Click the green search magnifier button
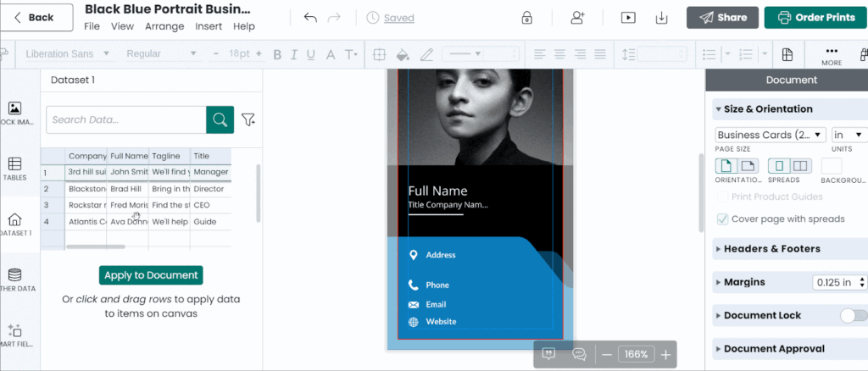 click(x=220, y=119)
